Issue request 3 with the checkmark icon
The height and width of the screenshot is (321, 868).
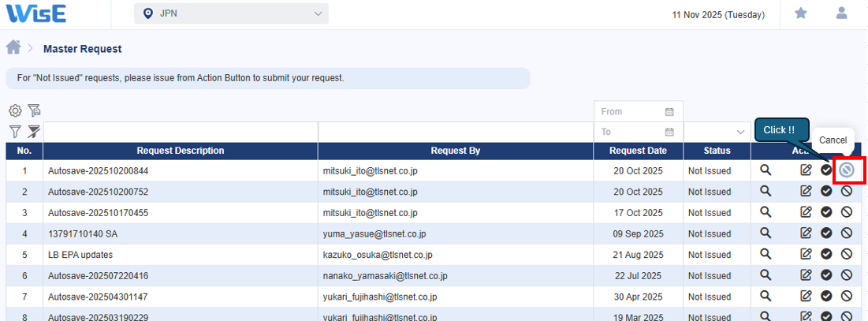(826, 212)
